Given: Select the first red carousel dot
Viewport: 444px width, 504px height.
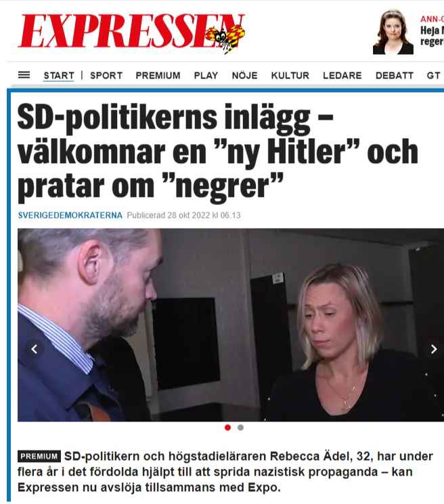Looking at the screenshot, I should (228, 428).
